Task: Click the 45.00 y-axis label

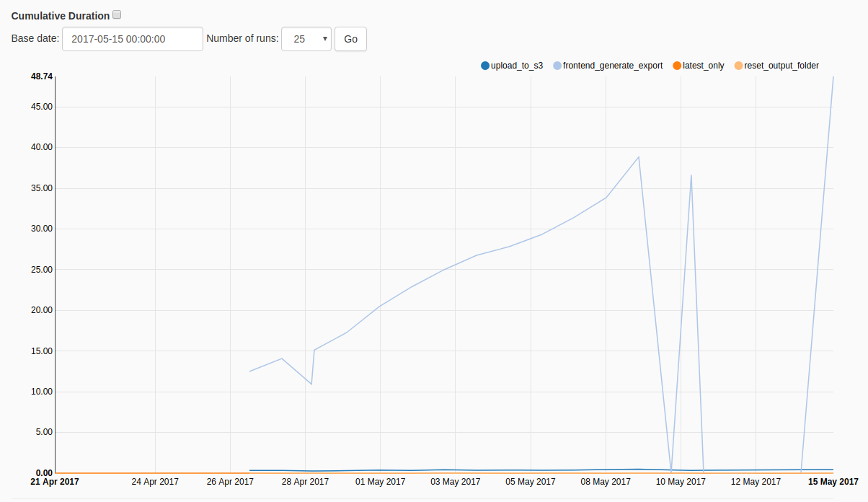Action: [42, 107]
